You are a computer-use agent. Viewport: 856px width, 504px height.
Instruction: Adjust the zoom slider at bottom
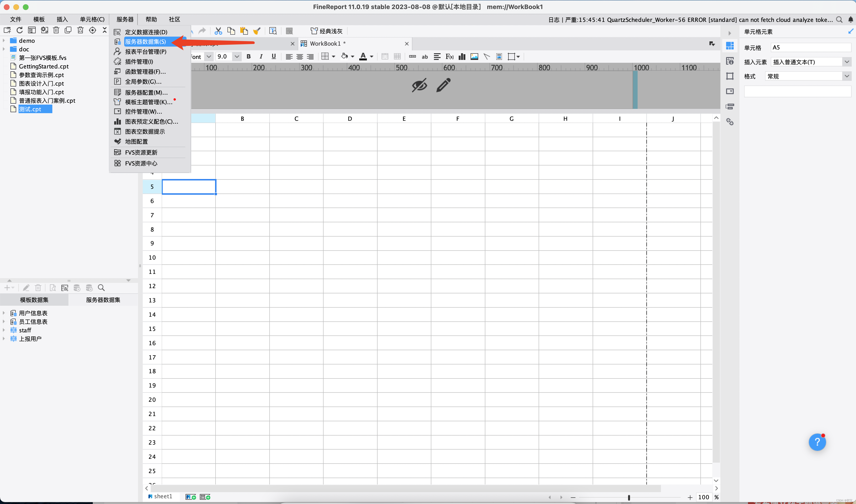point(629,498)
